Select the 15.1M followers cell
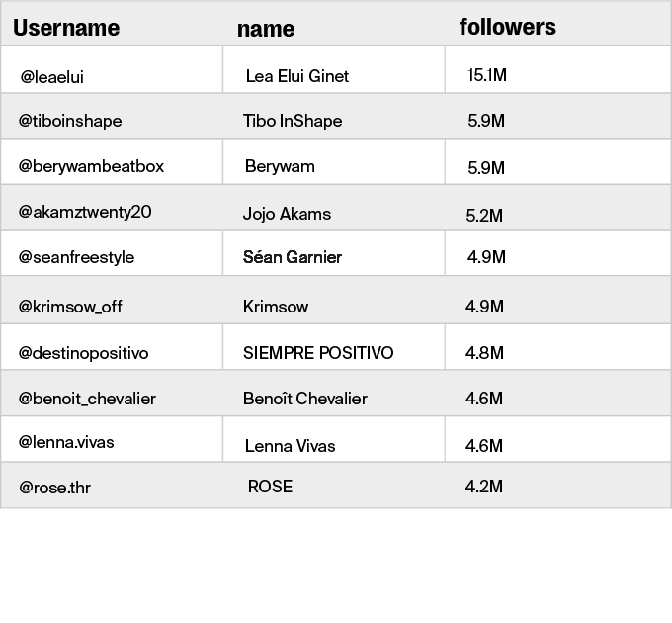 [487, 75]
